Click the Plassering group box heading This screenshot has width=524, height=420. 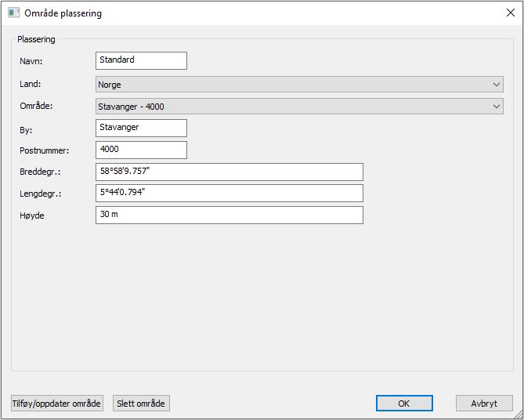click(x=36, y=39)
